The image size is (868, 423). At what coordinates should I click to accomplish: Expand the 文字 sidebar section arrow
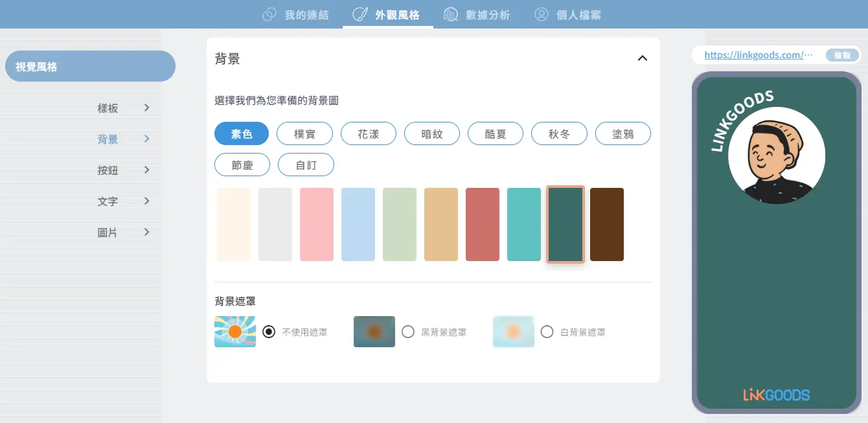pos(147,201)
